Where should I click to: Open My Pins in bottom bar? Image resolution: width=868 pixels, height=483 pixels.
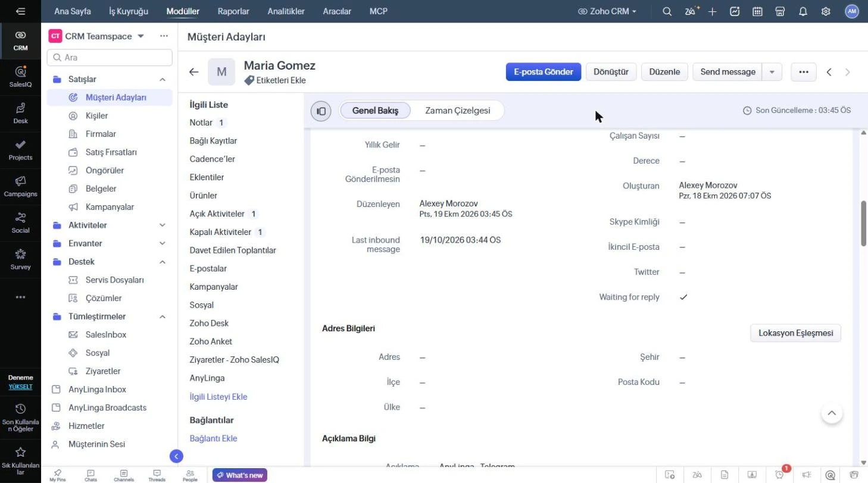point(58,475)
